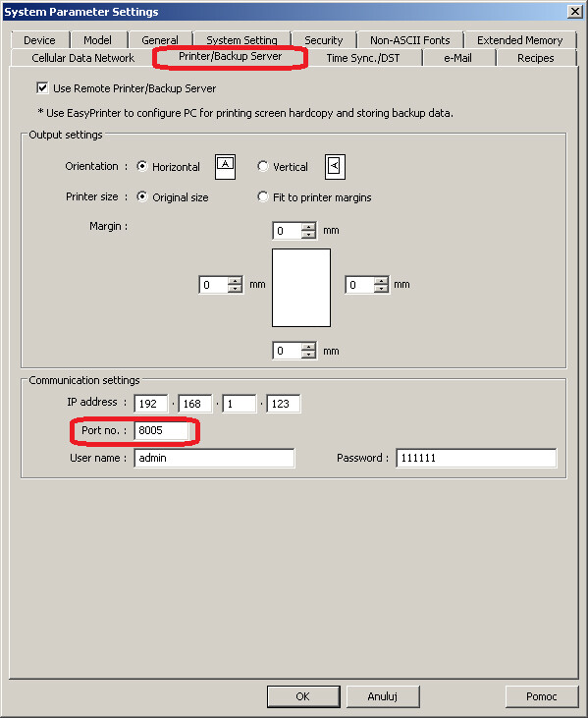Increase the top margin spinner value
The height and width of the screenshot is (718, 588).
coord(309,227)
